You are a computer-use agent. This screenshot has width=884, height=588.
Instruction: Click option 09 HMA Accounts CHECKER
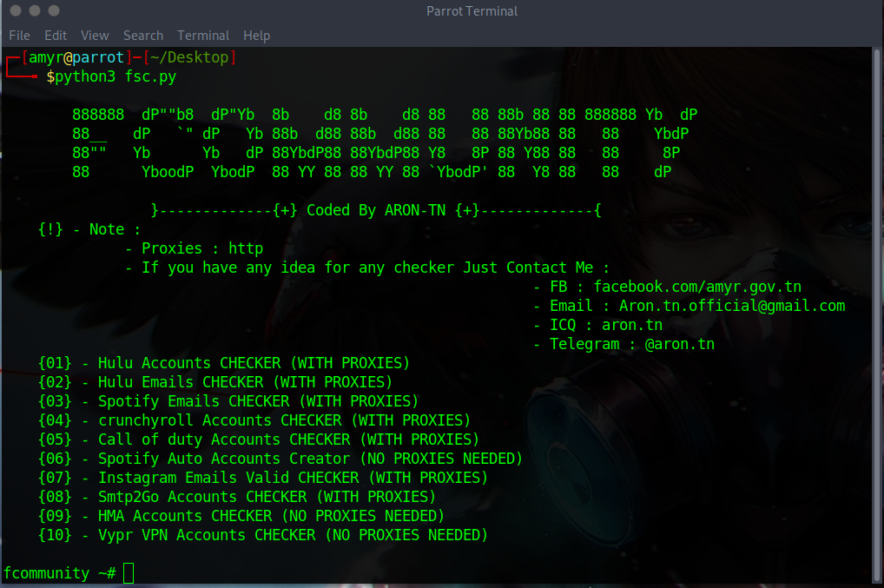241,517
